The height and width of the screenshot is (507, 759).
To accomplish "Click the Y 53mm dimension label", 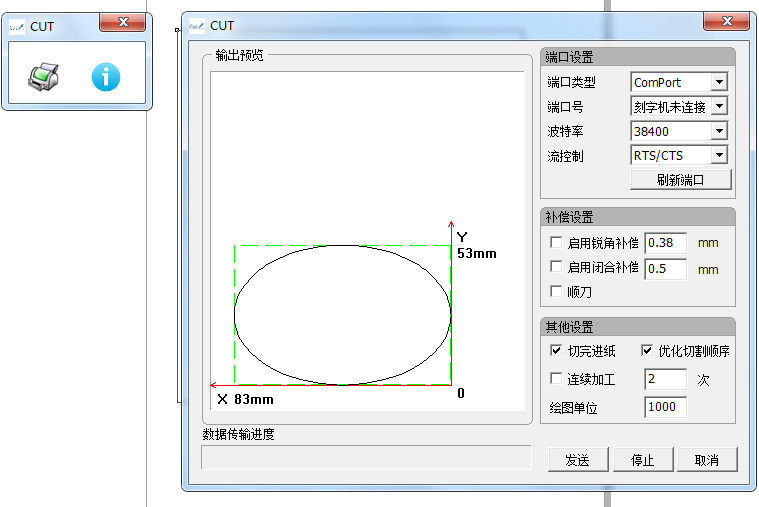I will 477,246.
